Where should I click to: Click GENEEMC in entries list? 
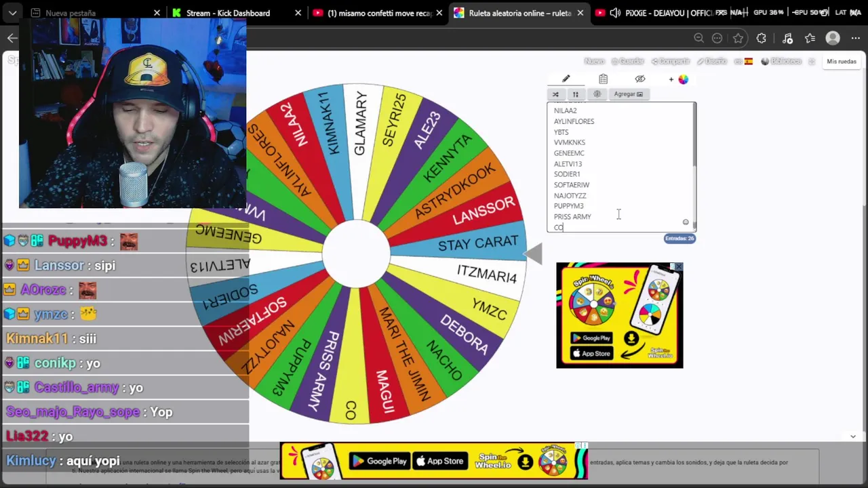click(569, 153)
